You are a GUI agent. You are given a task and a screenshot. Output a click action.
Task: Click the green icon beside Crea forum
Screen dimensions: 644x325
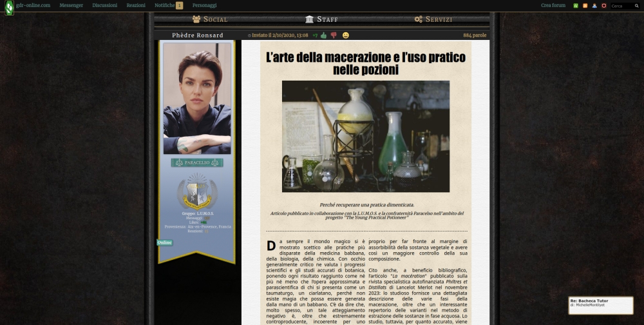point(576,6)
